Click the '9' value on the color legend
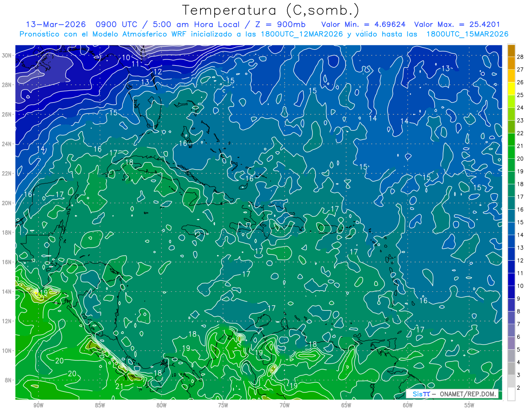 pyautogui.click(x=519, y=299)
